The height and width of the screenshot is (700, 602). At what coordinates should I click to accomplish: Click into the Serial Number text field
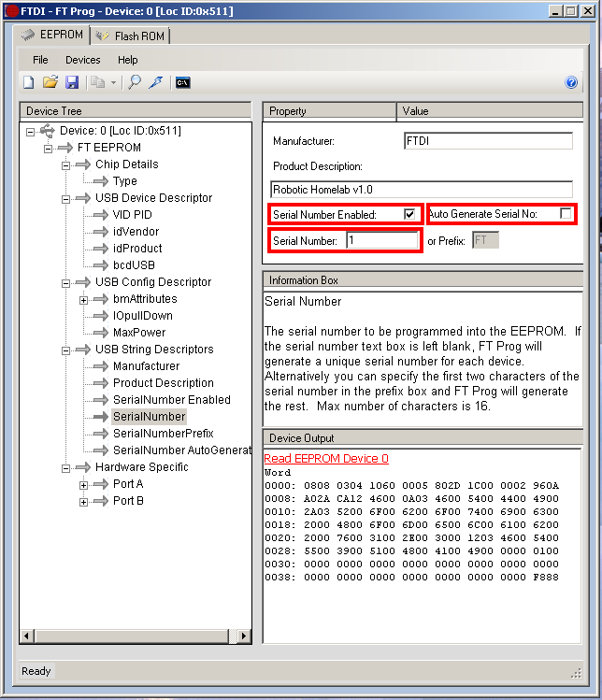382,241
